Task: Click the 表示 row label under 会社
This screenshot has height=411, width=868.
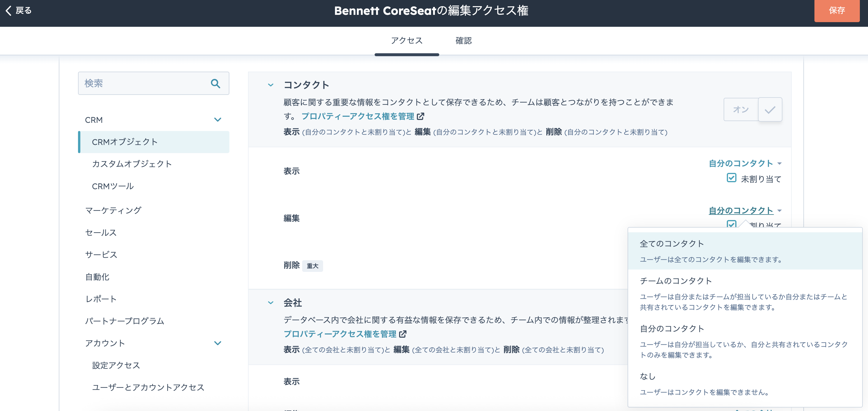Action: [x=291, y=381]
